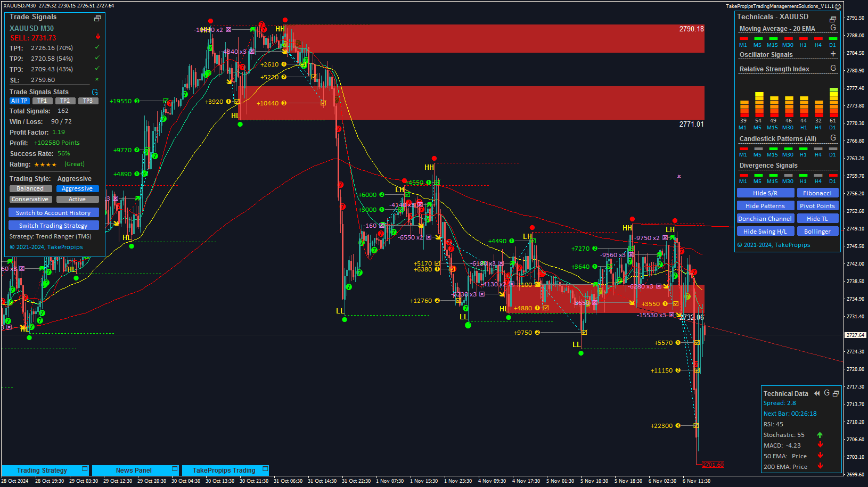Toggle the Pivot Points button
This screenshot has width=868, height=487.
(817, 206)
